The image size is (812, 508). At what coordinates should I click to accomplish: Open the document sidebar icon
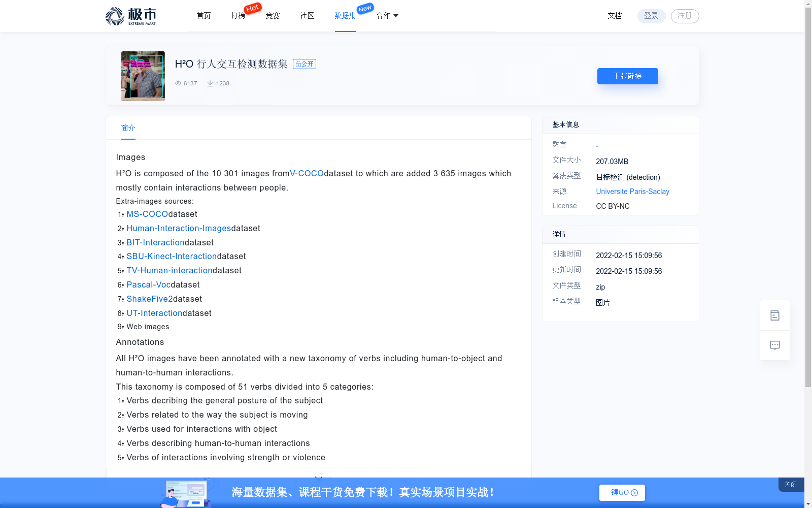click(775, 315)
